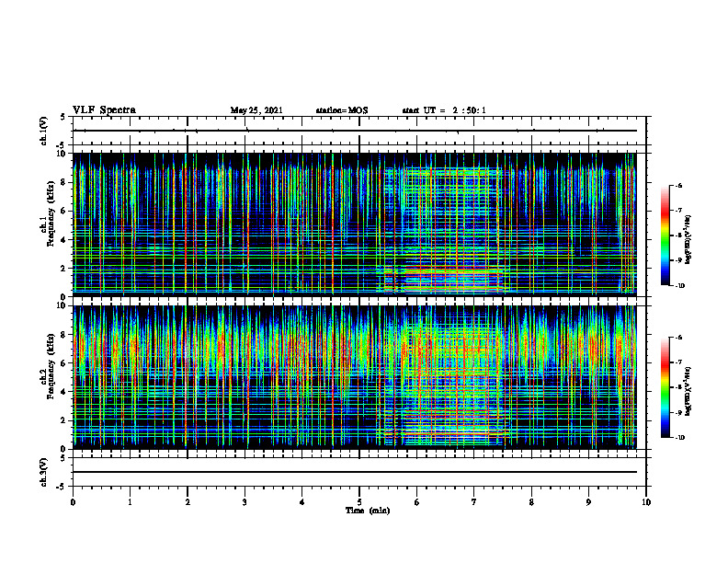Screen dimensions: 728x563
Task: Click the "-10" tick on ch.1 color bar
Action: point(679,286)
